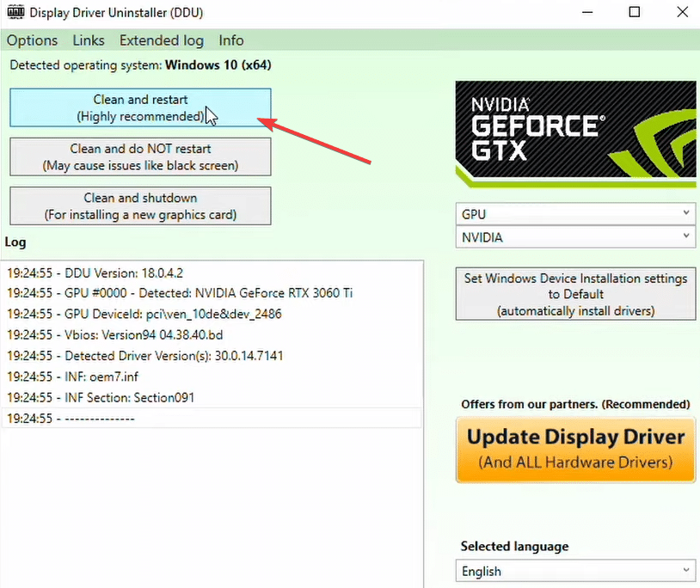This screenshot has height=588, width=700.
Task: Select log line Detected Driver Version(s): 30.0.14.7141
Action: pos(212,356)
